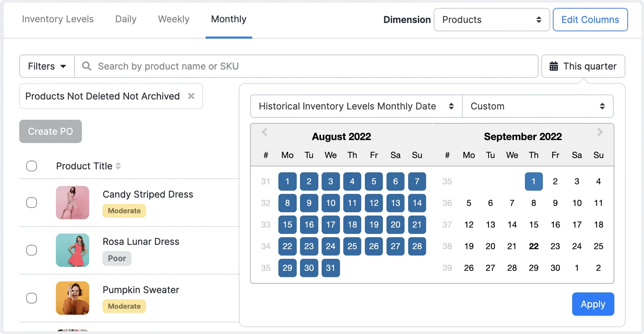The image size is (644, 334).
Task: Check the Rosa Lunar Dress row
Action: 32,250
